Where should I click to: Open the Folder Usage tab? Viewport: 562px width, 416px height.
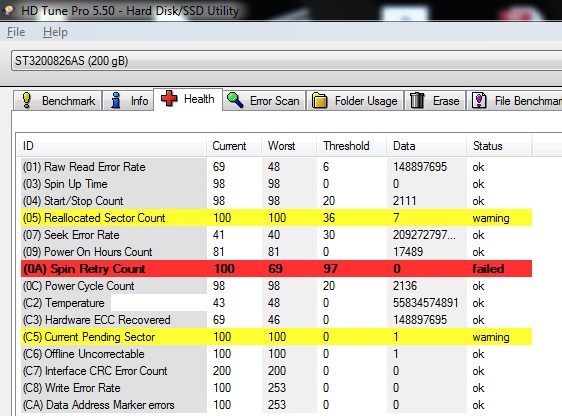(355, 101)
